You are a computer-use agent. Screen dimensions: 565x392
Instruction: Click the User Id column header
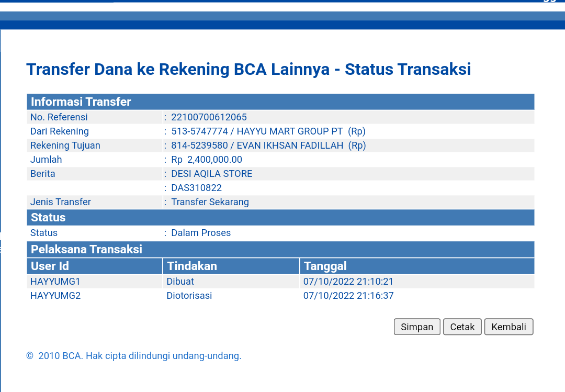(50, 266)
